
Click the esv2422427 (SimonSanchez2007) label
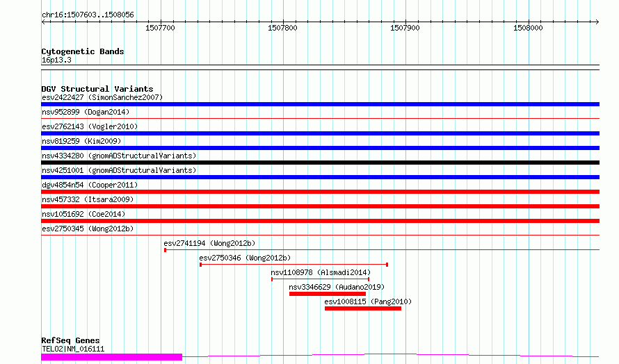102,97
